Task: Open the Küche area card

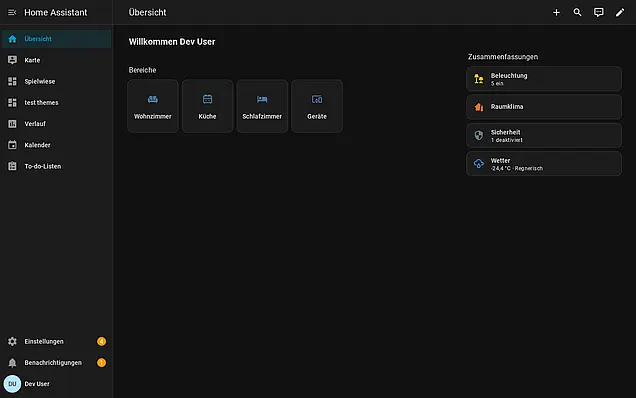Action: pyautogui.click(x=207, y=106)
